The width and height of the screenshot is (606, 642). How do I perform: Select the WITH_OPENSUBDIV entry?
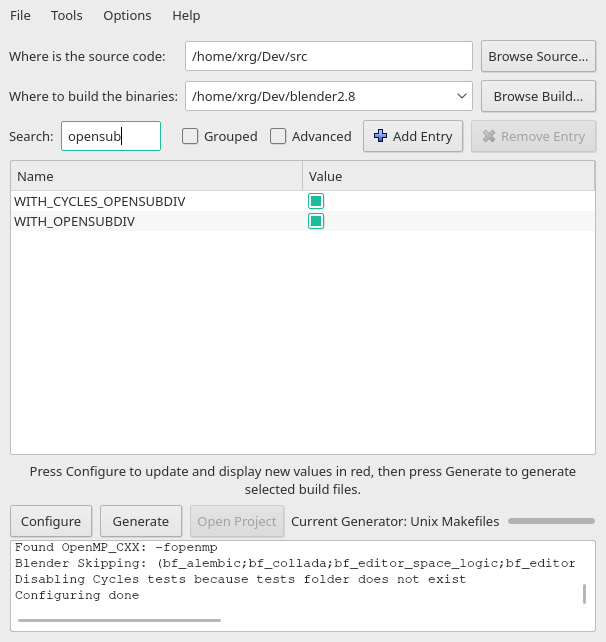click(x=74, y=222)
